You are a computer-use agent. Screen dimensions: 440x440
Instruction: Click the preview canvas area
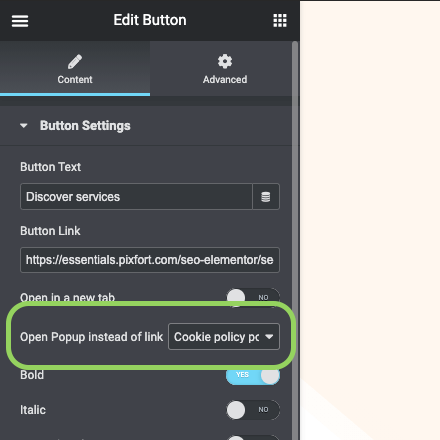370,220
